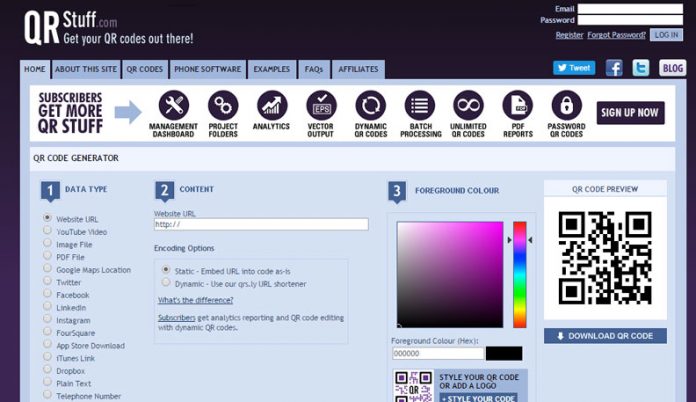This screenshot has width=696, height=402.
Task: Open the Forgot Password link
Action: tap(617, 35)
